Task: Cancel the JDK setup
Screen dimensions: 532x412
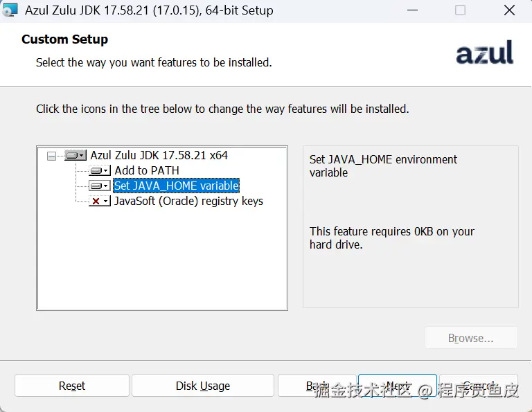Action: 479,386
